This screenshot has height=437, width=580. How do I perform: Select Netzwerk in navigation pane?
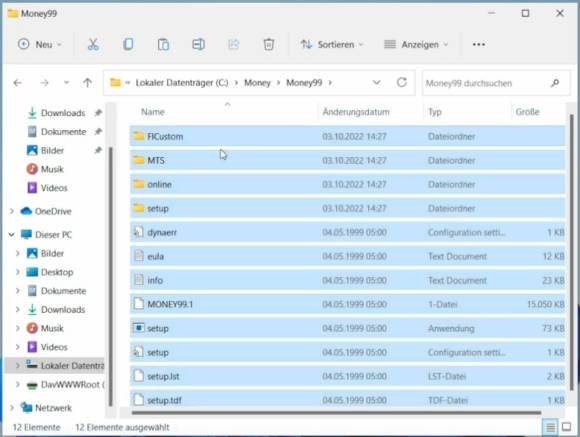tap(53, 408)
